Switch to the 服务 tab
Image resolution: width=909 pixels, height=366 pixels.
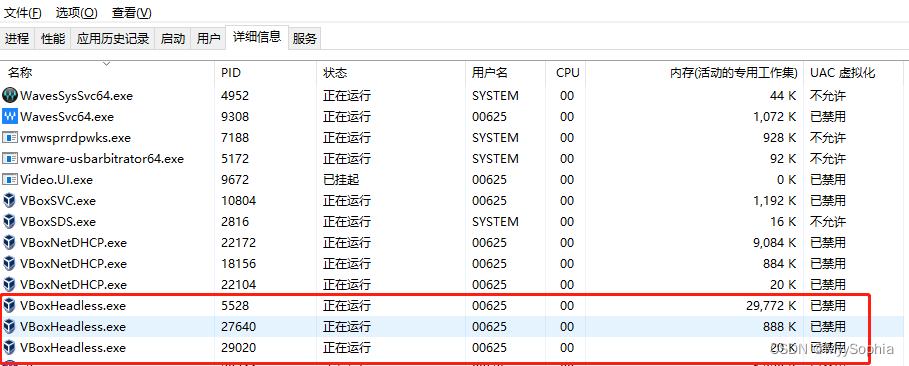pos(305,39)
